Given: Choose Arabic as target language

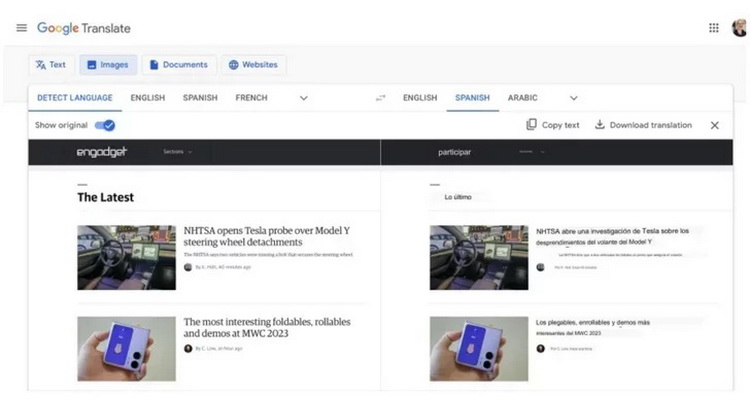Looking at the screenshot, I should click(x=522, y=98).
